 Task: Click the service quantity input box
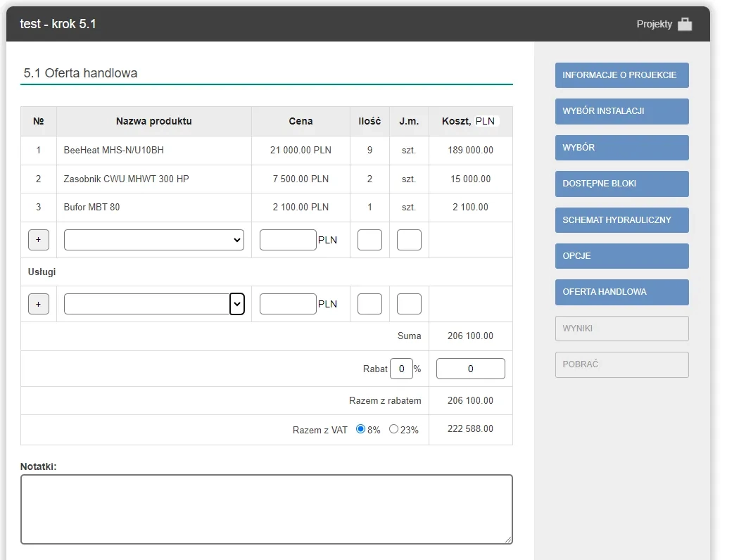369,304
